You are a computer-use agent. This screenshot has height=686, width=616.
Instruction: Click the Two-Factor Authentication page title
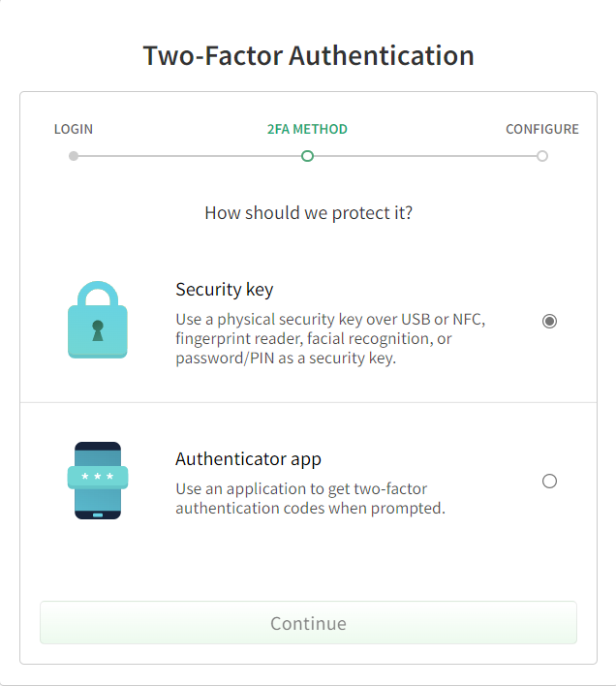[308, 55]
